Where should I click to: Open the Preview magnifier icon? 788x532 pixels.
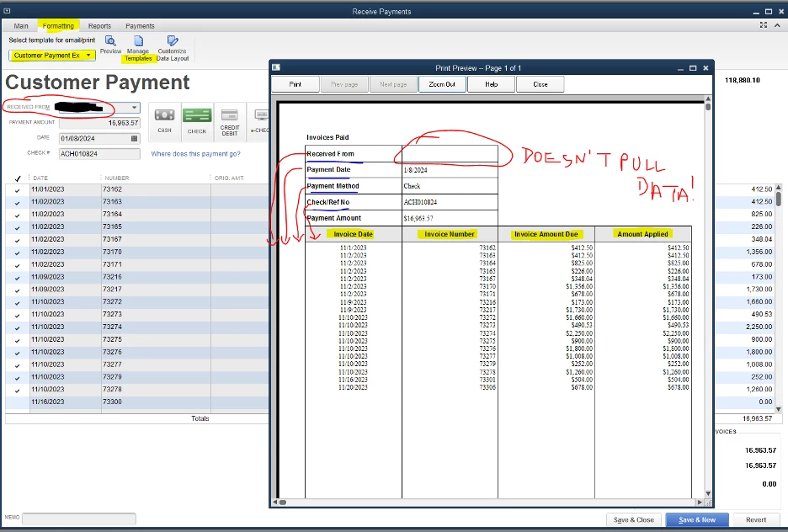click(x=110, y=40)
